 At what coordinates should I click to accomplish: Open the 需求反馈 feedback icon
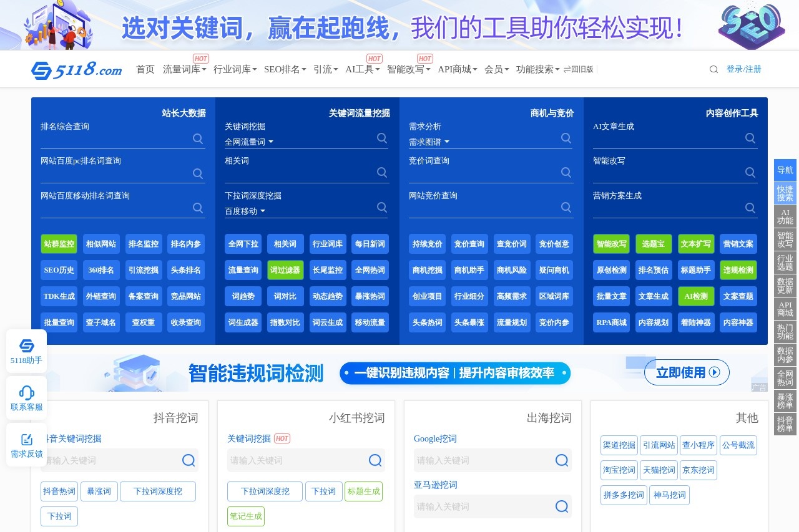(26, 440)
